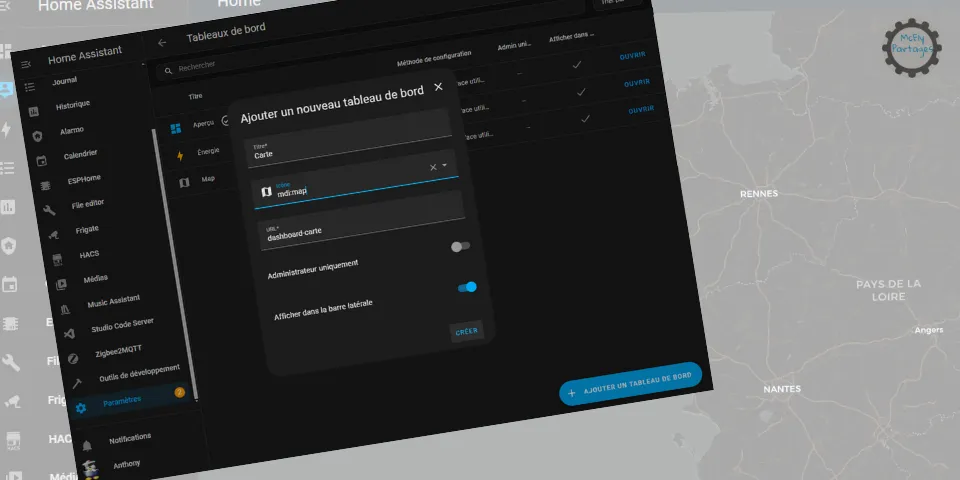Image resolution: width=960 pixels, height=480 pixels.
Task: Click the Map row's map icon
Action: [x=184, y=182]
